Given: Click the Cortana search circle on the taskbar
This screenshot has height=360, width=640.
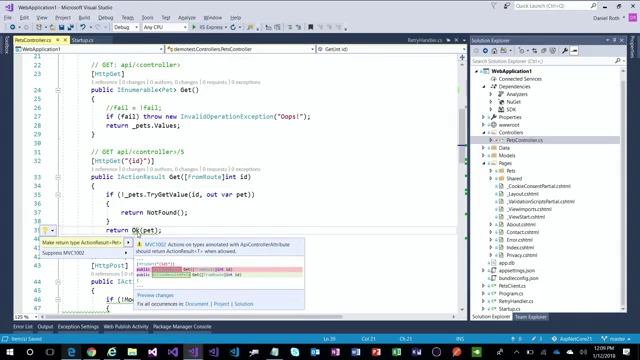Looking at the screenshot, I should click(x=30, y=352).
